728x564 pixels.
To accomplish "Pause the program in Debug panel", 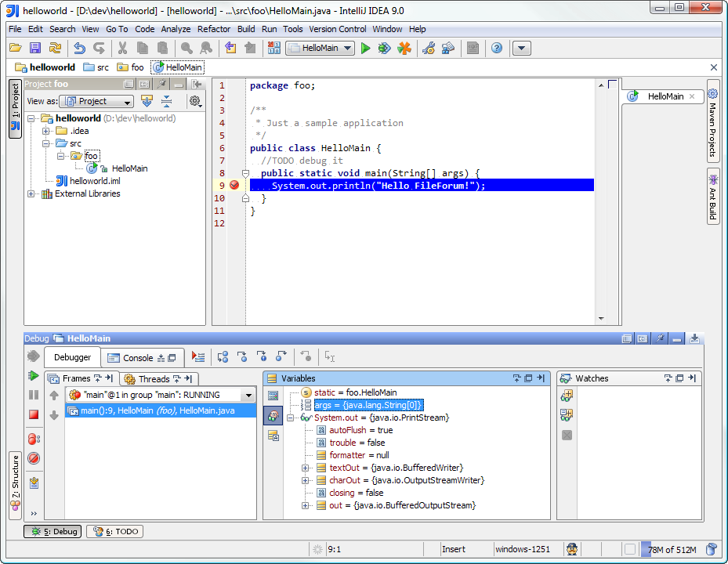I will (34, 395).
